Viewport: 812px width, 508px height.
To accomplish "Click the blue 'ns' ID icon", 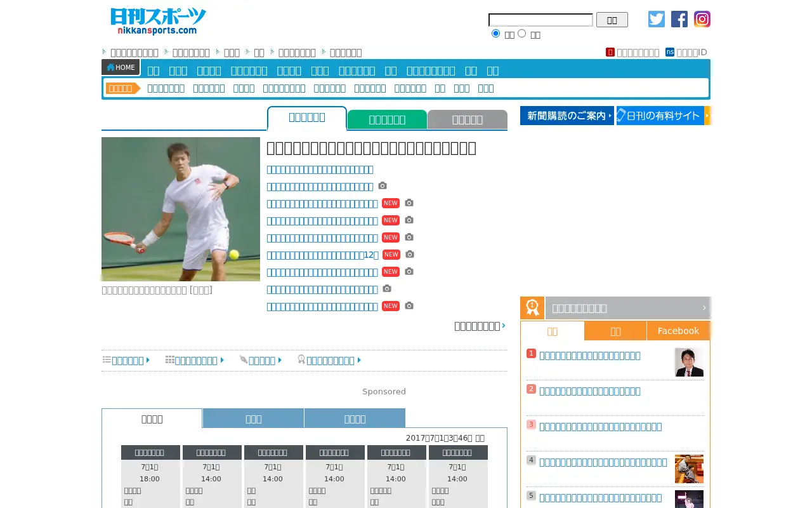I will pos(670,52).
